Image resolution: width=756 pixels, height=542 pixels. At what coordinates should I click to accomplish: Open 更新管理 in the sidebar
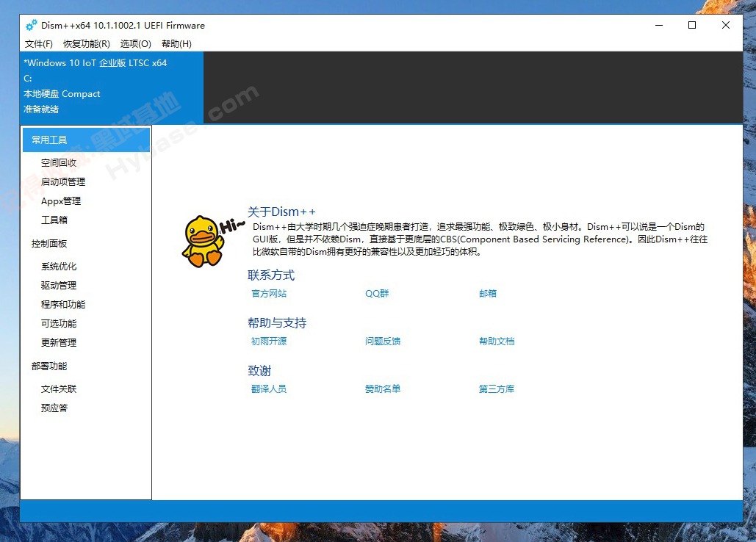pyautogui.click(x=59, y=342)
